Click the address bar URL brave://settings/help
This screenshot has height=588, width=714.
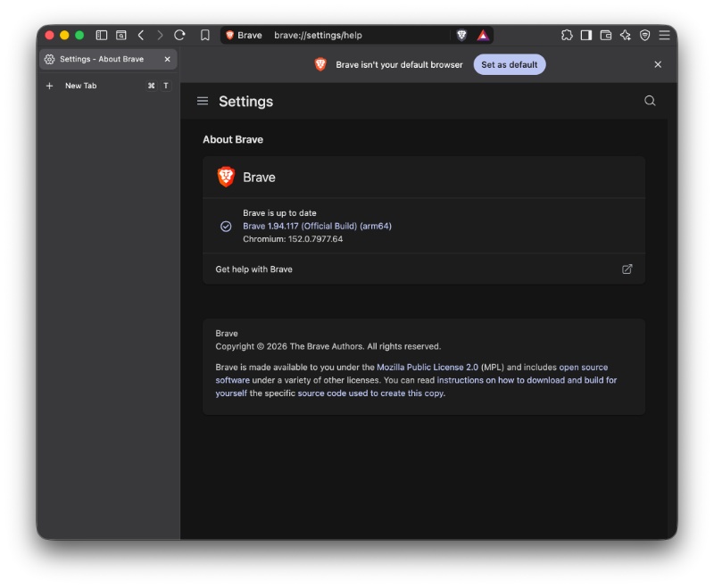coord(318,35)
